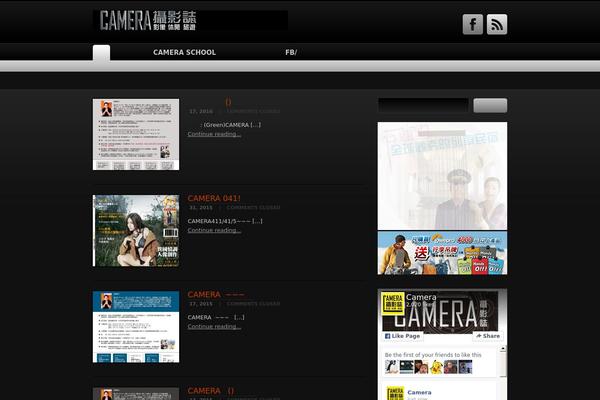The image size is (600, 400).
Task: Click Continue reading under the (Green)CAMERA excerpt
Action: 214,134
